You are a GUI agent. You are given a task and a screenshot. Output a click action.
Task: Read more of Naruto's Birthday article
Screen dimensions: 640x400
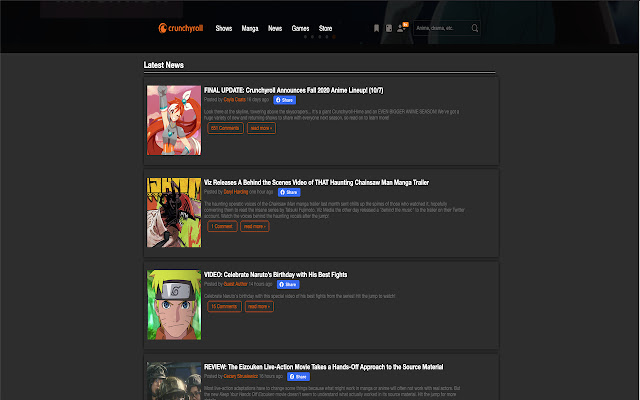pos(259,307)
